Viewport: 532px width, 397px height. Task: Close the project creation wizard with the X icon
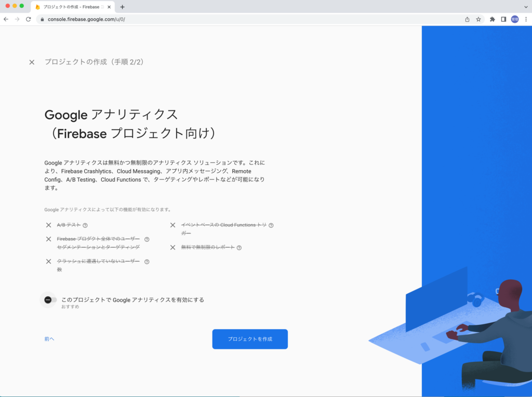[x=31, y=62]
